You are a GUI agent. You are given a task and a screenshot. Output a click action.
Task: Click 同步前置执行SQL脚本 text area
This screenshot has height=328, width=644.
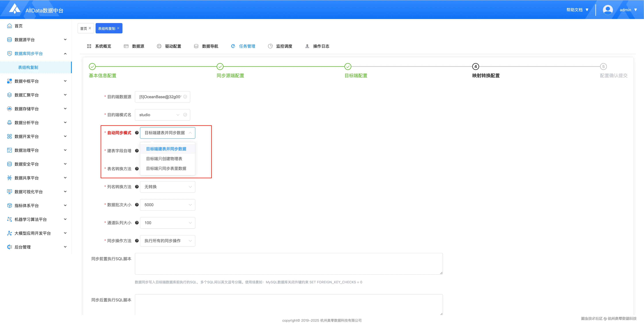289,264
